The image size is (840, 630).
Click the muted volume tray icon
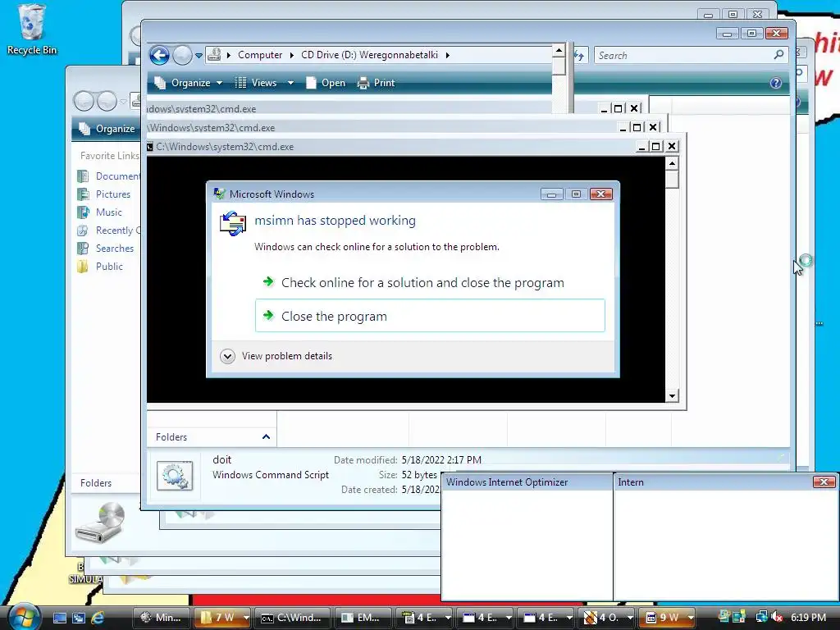(x=778, y=618)
